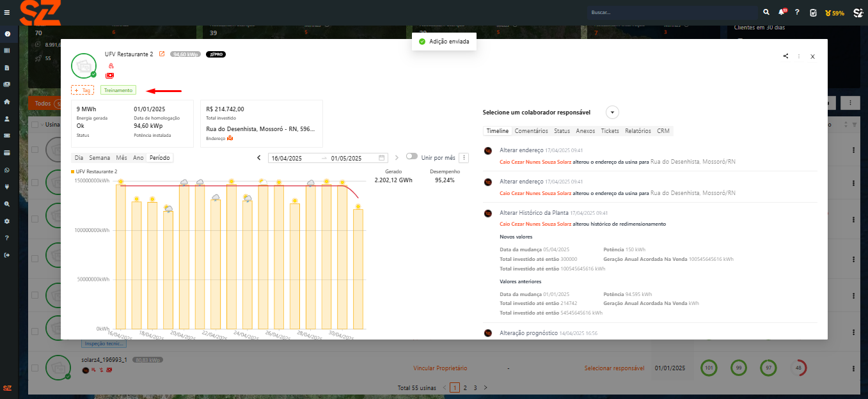Tick the select-all checkbox beside Usina header
The image size is (868, 399).
point(35,125)
